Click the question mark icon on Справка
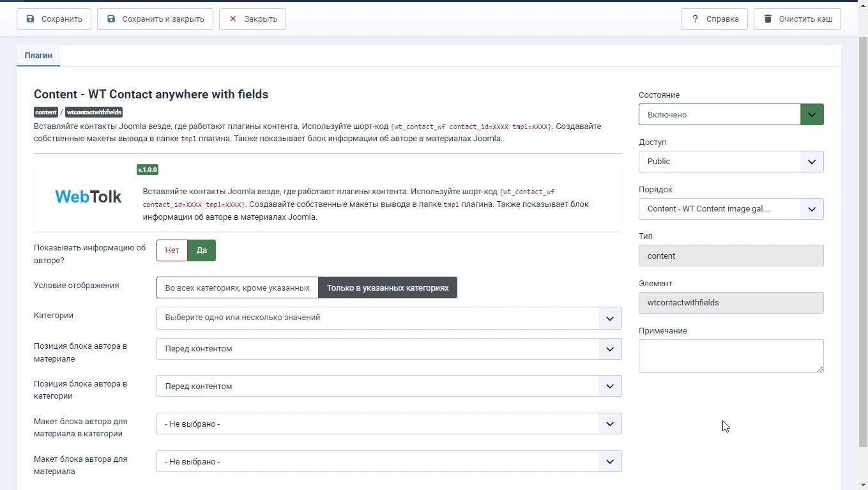The image size is (868, 490). pos(696,19)
